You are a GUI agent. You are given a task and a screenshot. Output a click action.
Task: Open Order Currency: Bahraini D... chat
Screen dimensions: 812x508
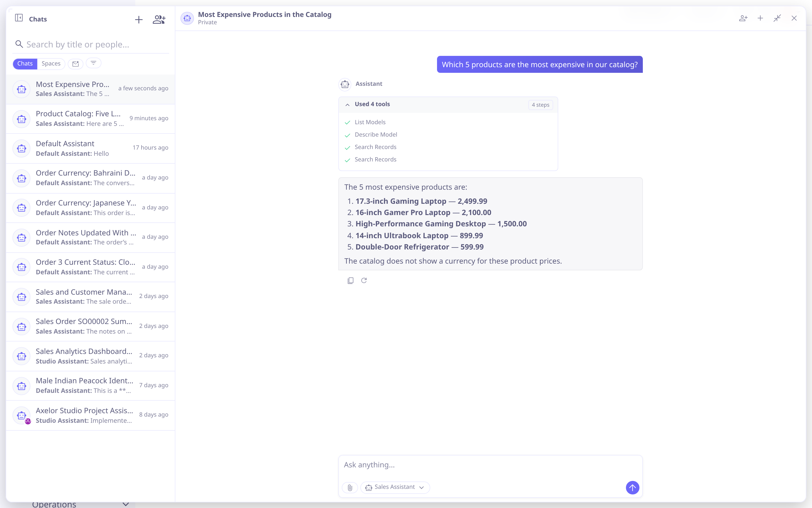[90, 178]
